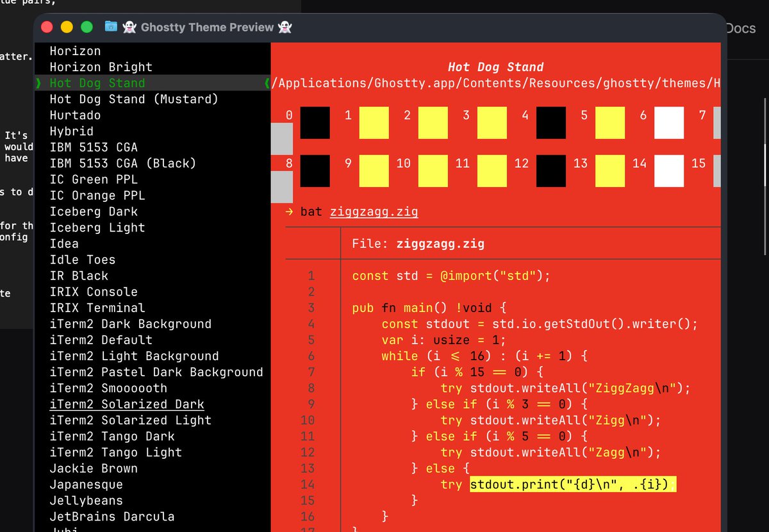
Task: Click the yellow swatch for color 11
Action: 492,171
